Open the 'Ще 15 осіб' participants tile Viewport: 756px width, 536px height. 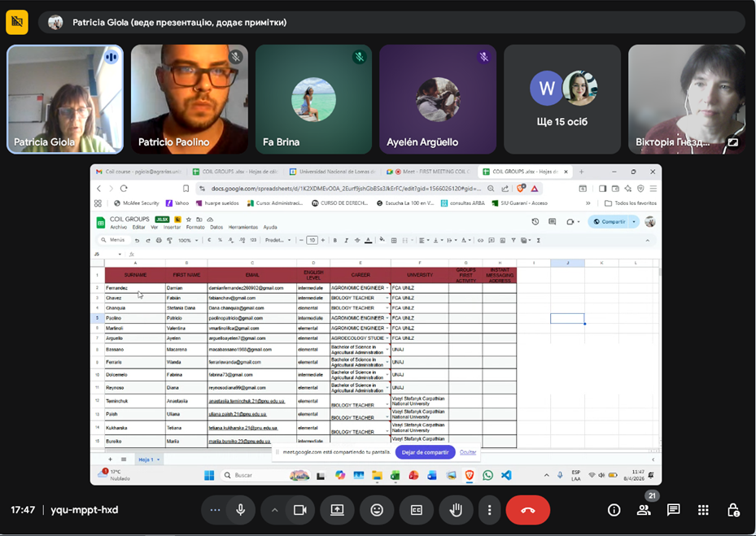coord(562,99)
